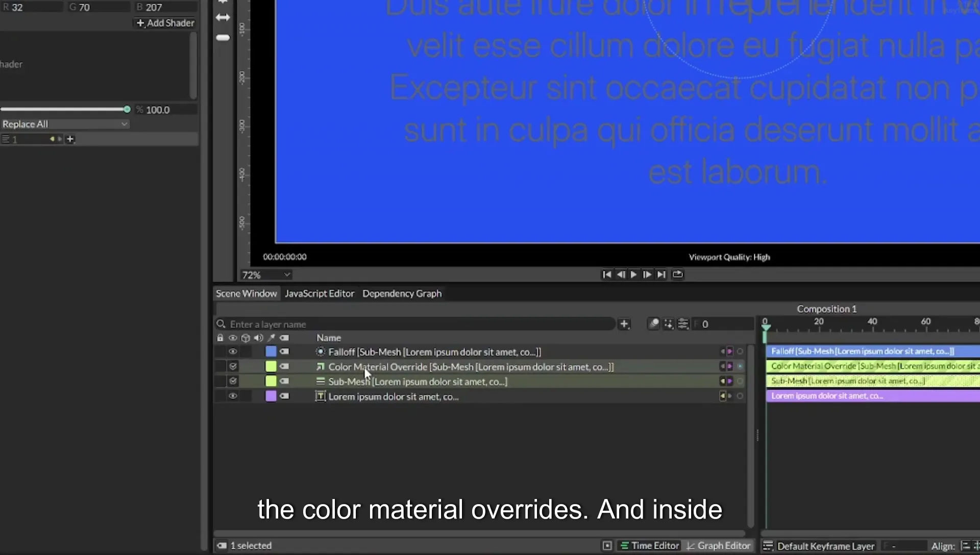Click the square frame icon left of Time Editor
The width and height of the screenshot is (980, 555).
(607, 546)
